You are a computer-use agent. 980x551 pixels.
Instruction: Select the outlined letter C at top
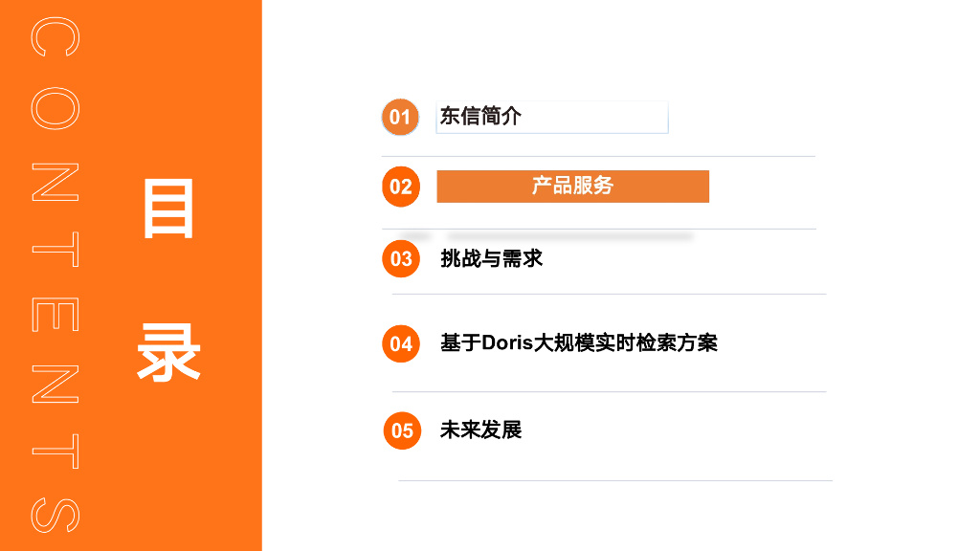pyautogui.click(x=56, y=38)
